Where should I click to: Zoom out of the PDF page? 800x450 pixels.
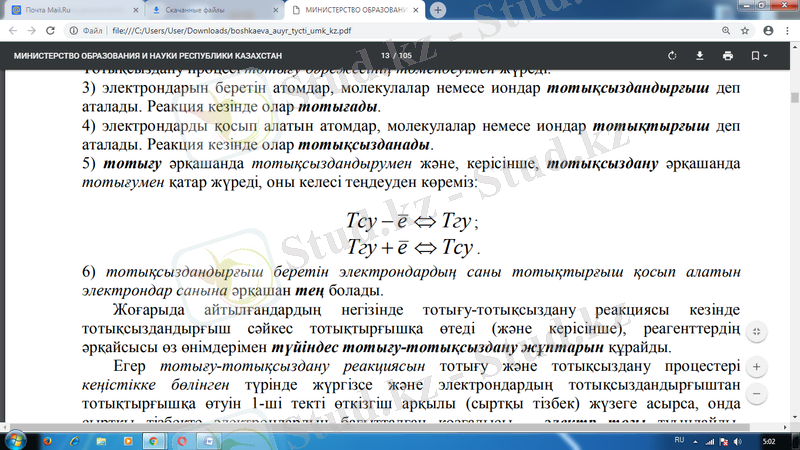pyautogui.click(x=757, y=394)
